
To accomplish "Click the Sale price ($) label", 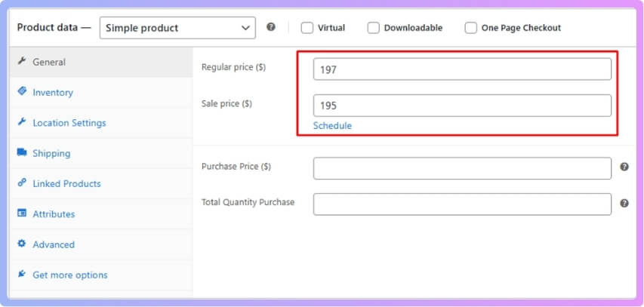I will pos(226,104).
